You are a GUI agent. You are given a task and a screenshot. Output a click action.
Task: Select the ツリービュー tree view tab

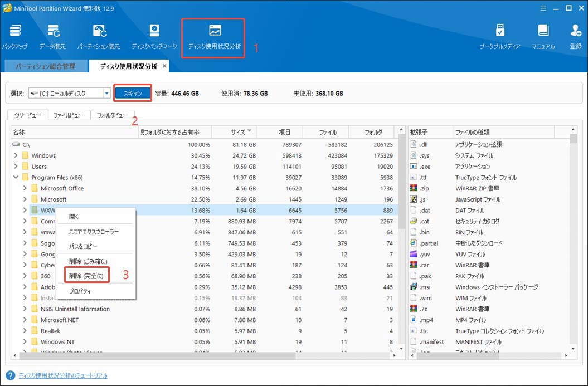coord(28,115)
